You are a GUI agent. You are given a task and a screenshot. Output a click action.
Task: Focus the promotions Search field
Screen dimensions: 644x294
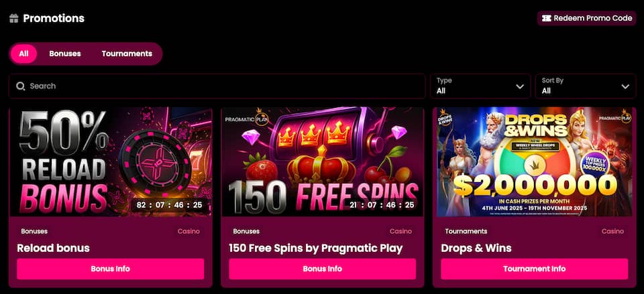click(217, 86)
